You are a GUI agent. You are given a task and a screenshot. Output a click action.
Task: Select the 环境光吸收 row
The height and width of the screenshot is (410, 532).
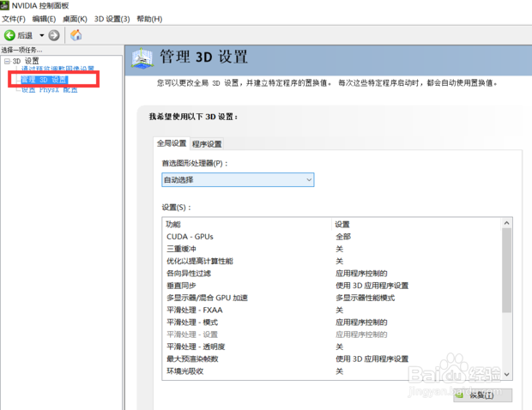click(x=331, y=371)
